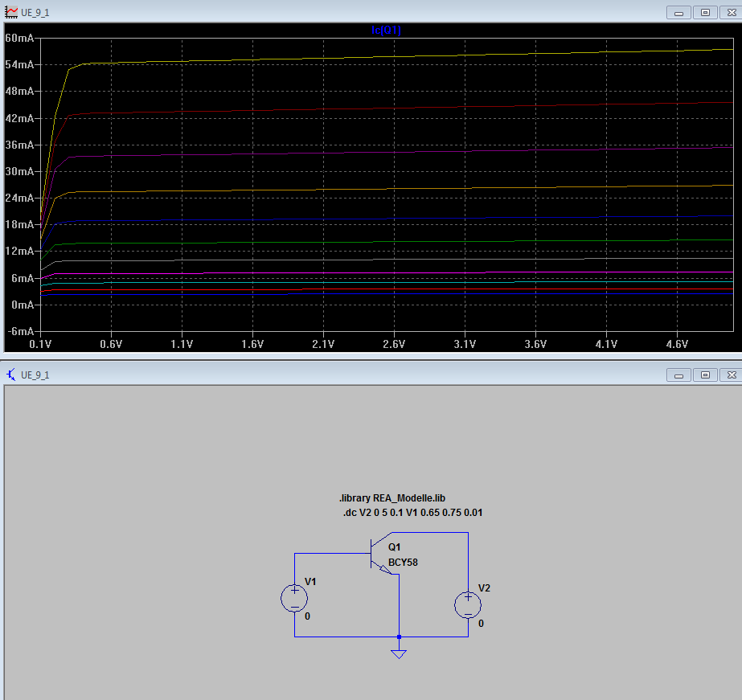742x700 pixels.
Task: Click the ground junction node on the schematic
Action: pos(399,637)
